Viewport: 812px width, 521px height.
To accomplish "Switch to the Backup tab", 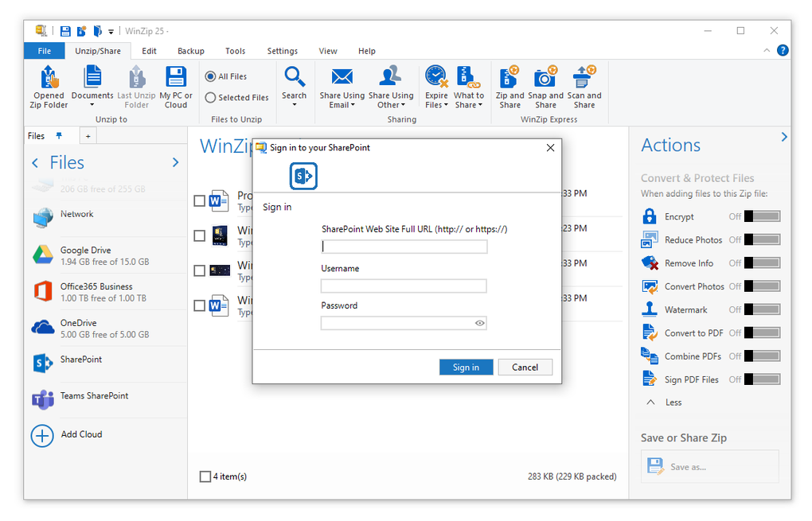I will pos(190,51).
